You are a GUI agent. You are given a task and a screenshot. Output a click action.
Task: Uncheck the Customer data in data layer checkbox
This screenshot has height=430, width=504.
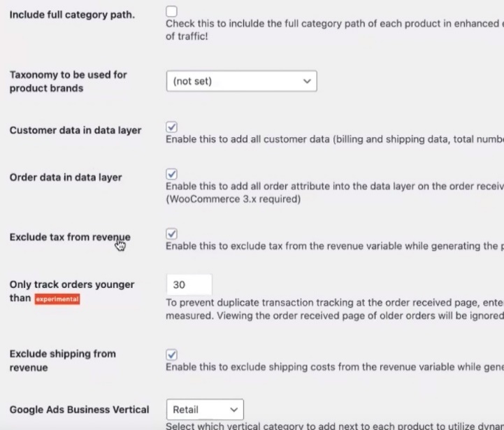[172, 127]
